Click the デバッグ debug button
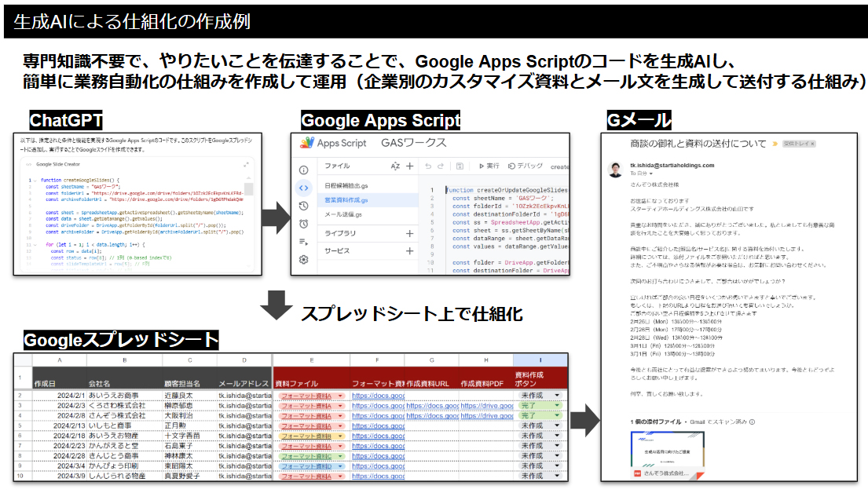Image resolution: width=868 pixels, height=493 pixels. [x=526, y=166]
